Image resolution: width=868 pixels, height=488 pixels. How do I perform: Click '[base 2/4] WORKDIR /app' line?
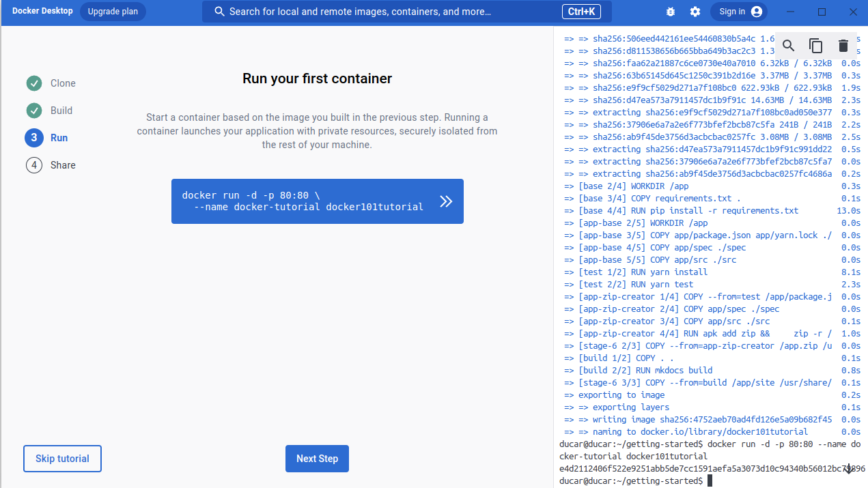click(712, 186)
